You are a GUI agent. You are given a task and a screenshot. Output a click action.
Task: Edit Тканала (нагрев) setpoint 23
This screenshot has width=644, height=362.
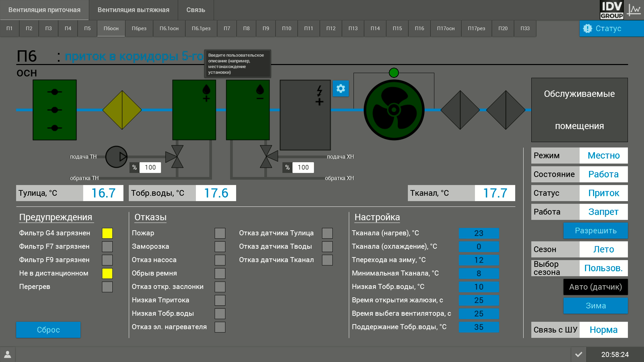pos(479,233)
